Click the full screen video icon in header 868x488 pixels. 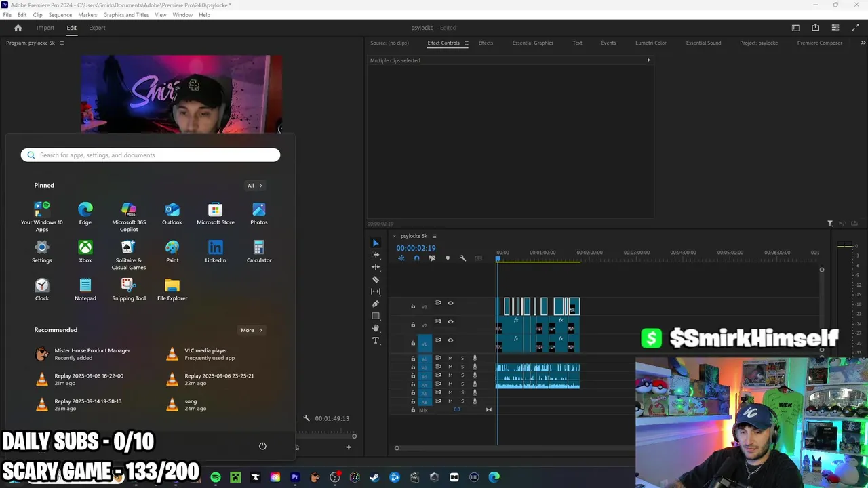click(x=855, y=28)
